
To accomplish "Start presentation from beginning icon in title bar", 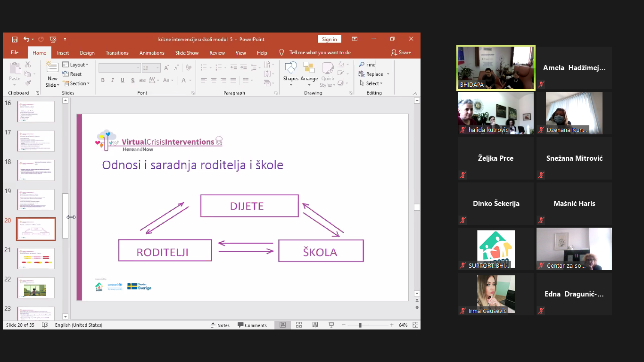I will (x=53, y=40).
